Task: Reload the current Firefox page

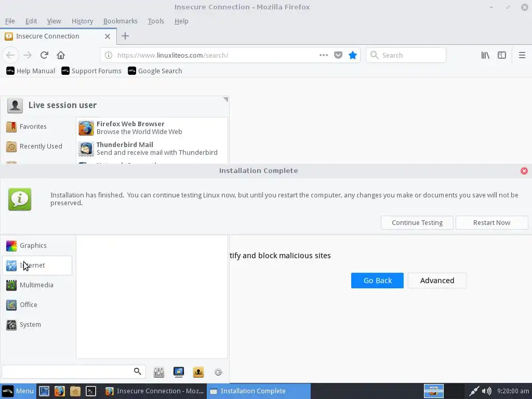Action: pyautogui.click(x=45, y=55)
